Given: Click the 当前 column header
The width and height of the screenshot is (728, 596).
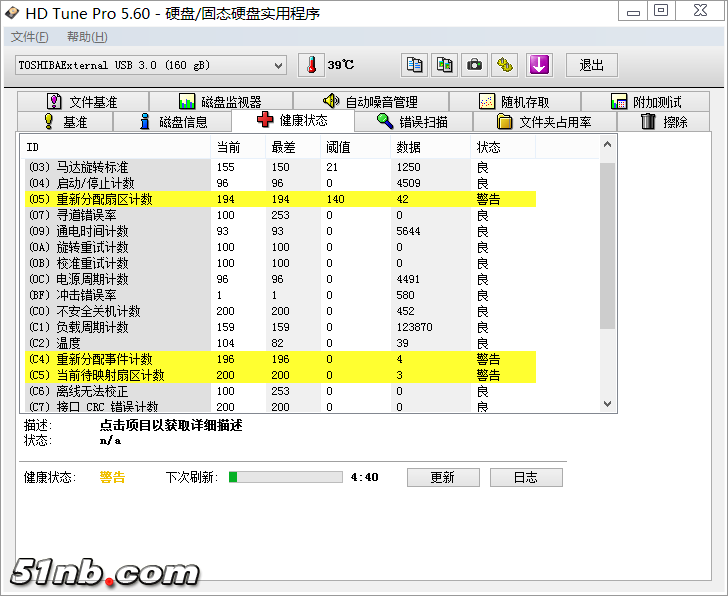Looking at the screenshot, I should click(x=238, y=147).
